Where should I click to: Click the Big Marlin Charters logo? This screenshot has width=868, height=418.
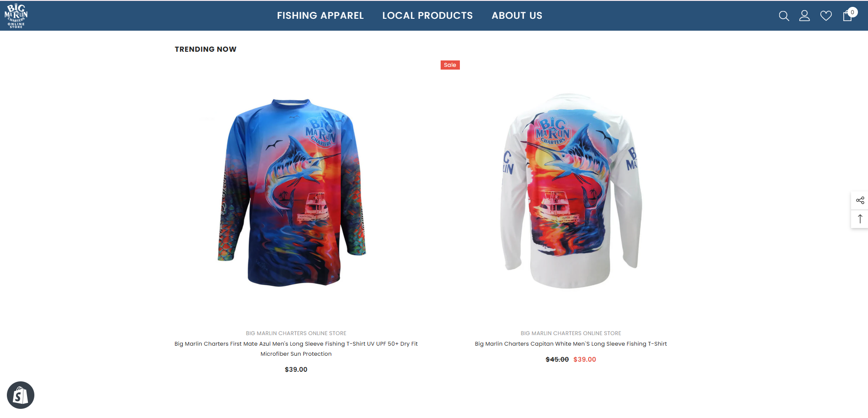click(16, 16)
